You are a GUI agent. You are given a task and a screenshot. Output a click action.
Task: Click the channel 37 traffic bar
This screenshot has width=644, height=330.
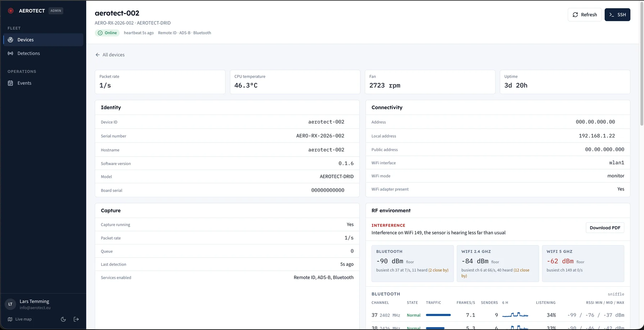pos(438,315)
